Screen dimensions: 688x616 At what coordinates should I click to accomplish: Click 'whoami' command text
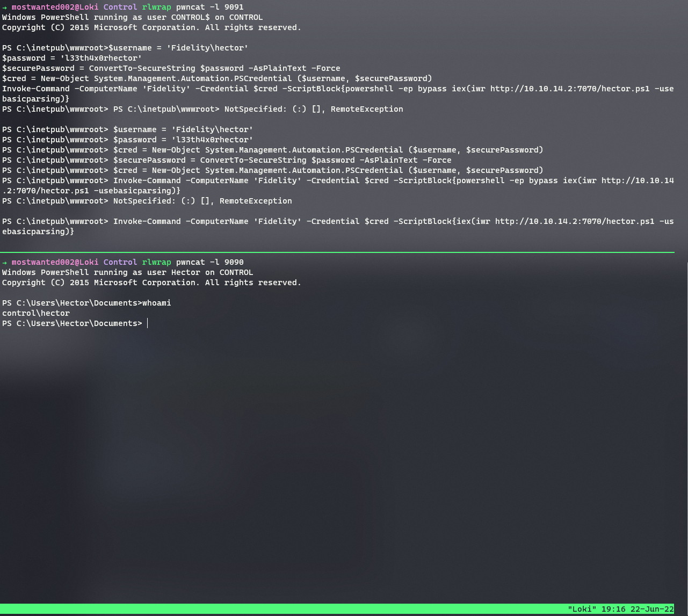(x=157, y=303)
